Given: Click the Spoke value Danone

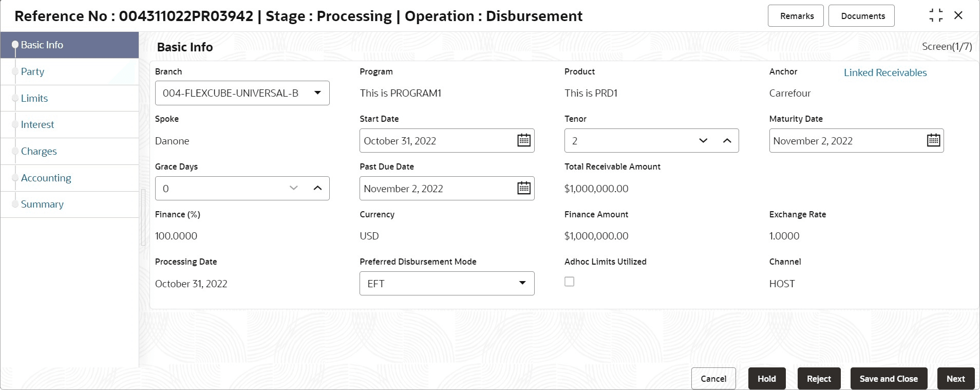Looking at the screenshot, I should [x=172, y=141].
